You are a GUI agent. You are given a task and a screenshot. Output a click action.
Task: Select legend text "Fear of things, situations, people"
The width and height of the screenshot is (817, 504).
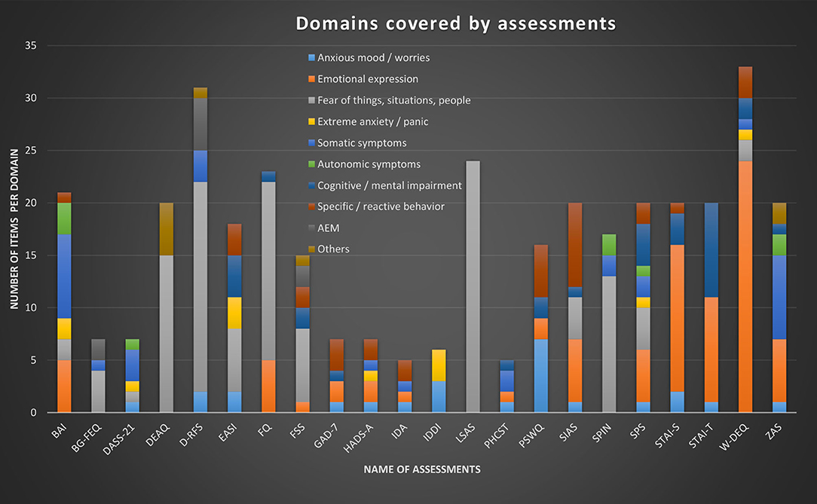click(394, 100)
